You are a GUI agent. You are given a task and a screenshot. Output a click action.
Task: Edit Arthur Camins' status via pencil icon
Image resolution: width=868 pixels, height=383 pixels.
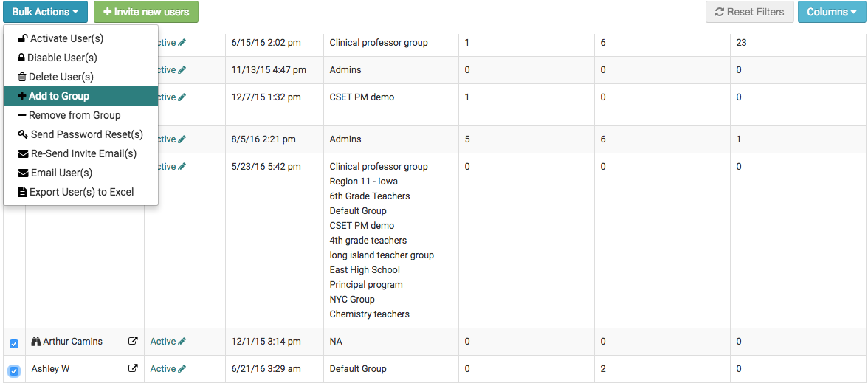pyautogui.click(x=182, y=342)
